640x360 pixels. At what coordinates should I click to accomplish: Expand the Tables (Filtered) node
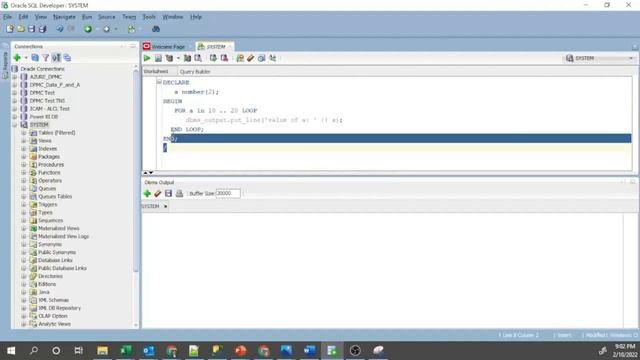pos(24,133)
